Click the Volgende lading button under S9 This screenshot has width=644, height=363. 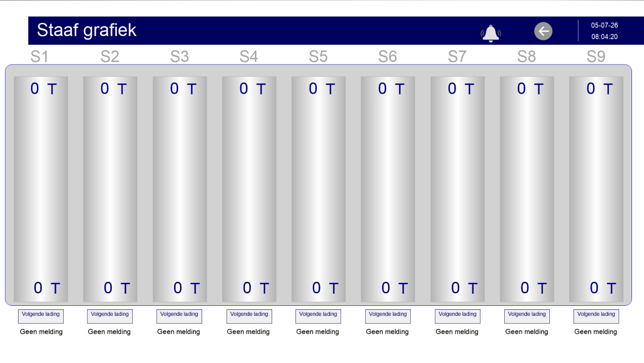coord(596,316)
